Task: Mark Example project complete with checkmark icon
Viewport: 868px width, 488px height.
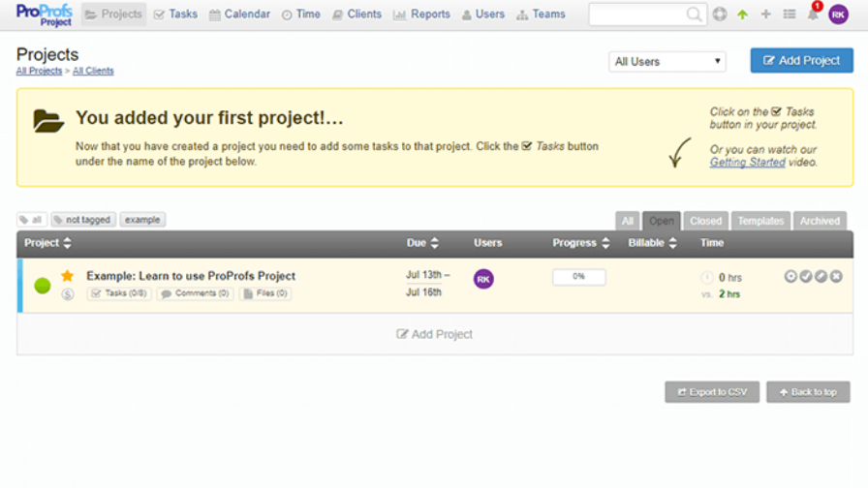Action: click(x=805, y=276)
